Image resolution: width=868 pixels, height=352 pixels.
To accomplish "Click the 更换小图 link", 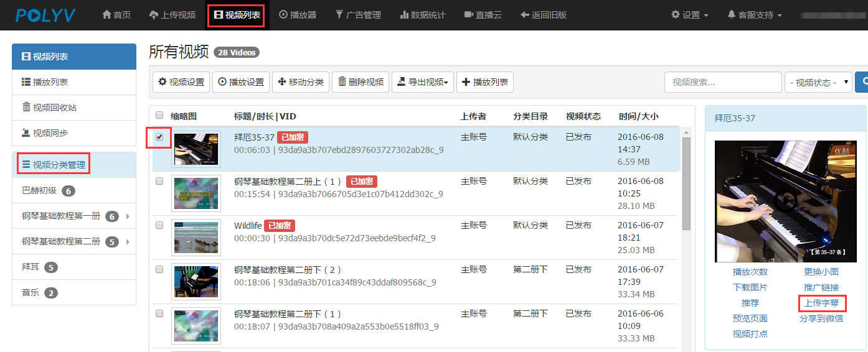I will pos(821,272).
